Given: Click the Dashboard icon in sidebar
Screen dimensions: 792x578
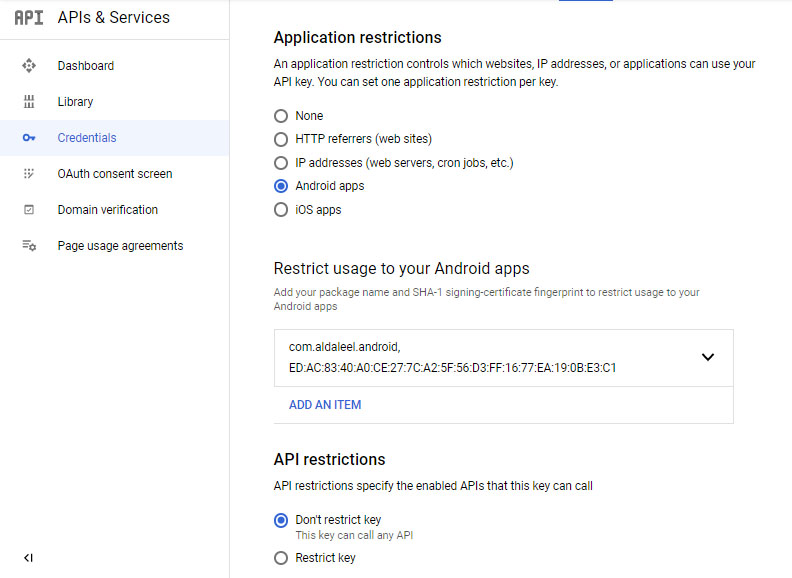Looking at the screenshot, I should pyautogui.click(x=29, y=66).
